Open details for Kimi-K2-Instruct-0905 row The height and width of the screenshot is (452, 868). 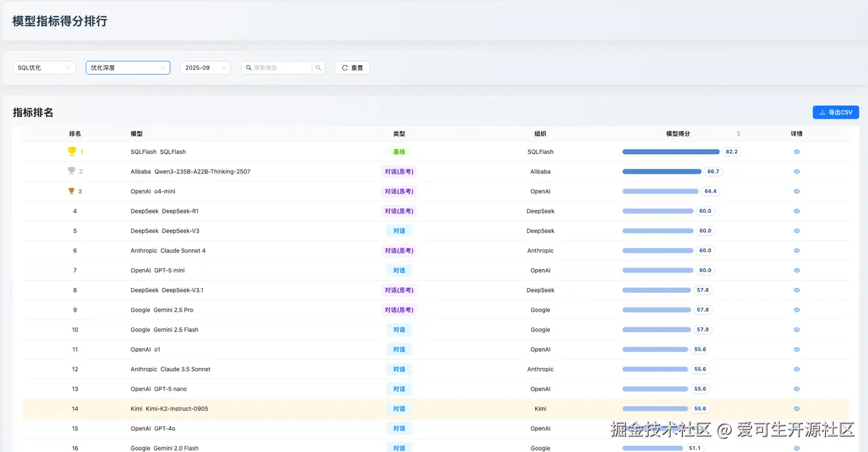[797, 409]
